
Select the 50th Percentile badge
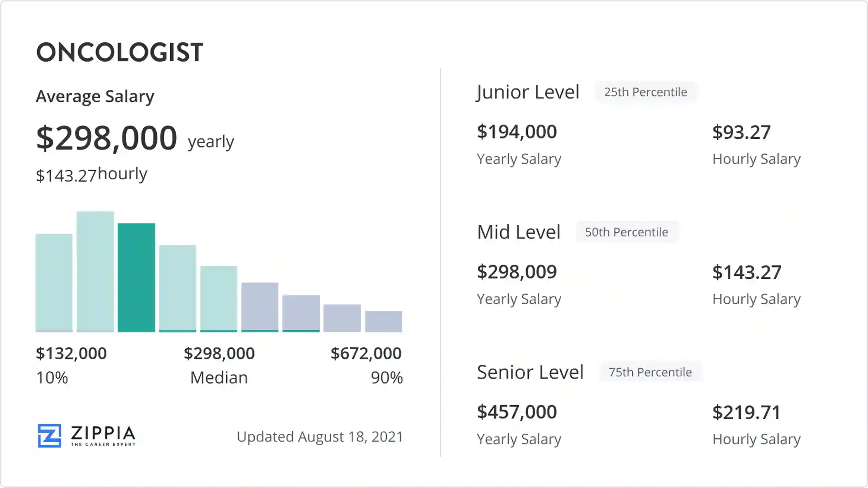[x=627, y=232]
